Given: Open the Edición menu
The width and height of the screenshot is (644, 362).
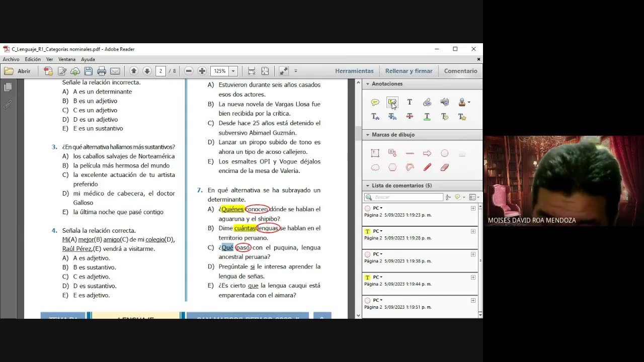Looking at the screenshot, I should tap(33, 59).
